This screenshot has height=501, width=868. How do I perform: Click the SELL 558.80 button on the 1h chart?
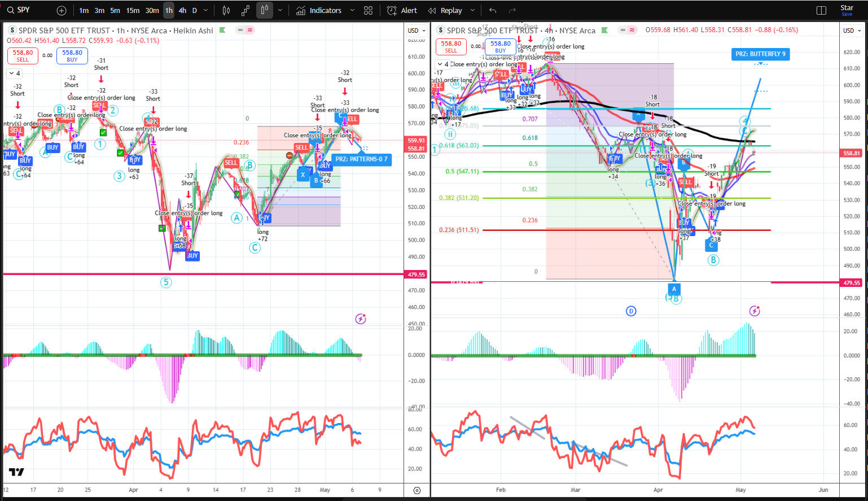23,55
